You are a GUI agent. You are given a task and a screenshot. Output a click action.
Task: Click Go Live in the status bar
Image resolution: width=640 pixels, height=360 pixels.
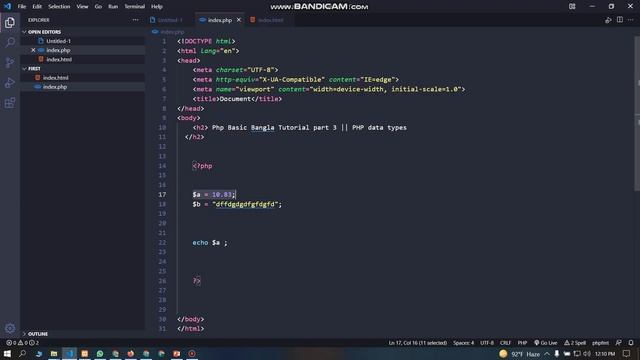pos(546,343)
